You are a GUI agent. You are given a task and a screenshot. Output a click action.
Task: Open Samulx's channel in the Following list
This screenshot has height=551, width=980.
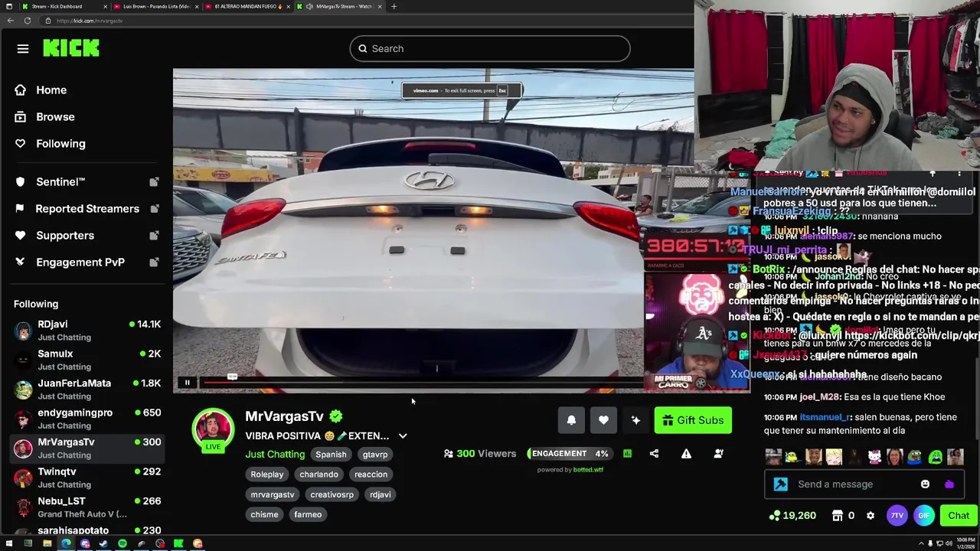pos(87,360)
